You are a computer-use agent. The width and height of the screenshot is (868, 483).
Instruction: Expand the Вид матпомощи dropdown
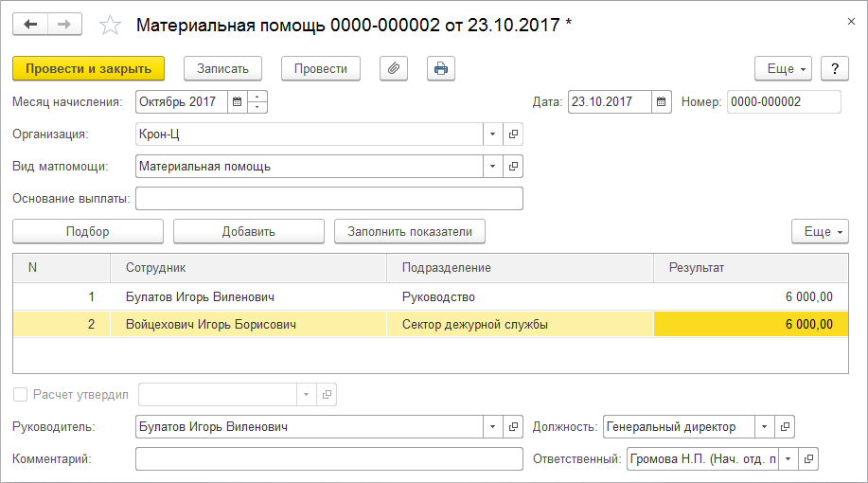coord(492,167)
